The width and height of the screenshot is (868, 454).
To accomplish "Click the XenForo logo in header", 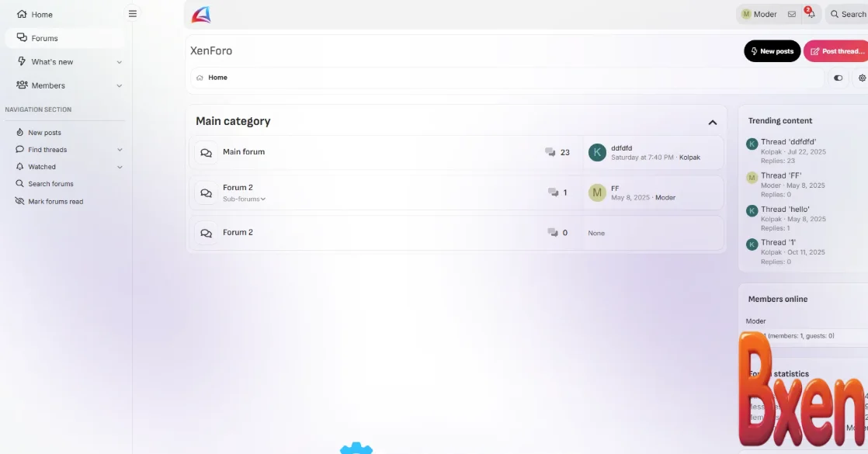I will click(x=201, y=14).
